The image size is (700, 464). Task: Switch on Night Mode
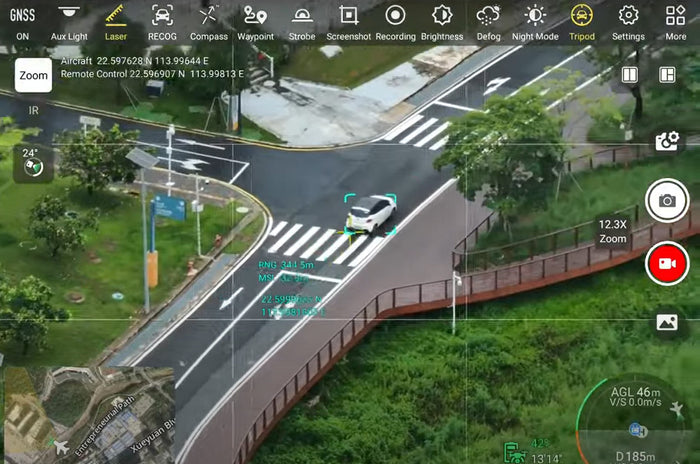tap(535, 20)
